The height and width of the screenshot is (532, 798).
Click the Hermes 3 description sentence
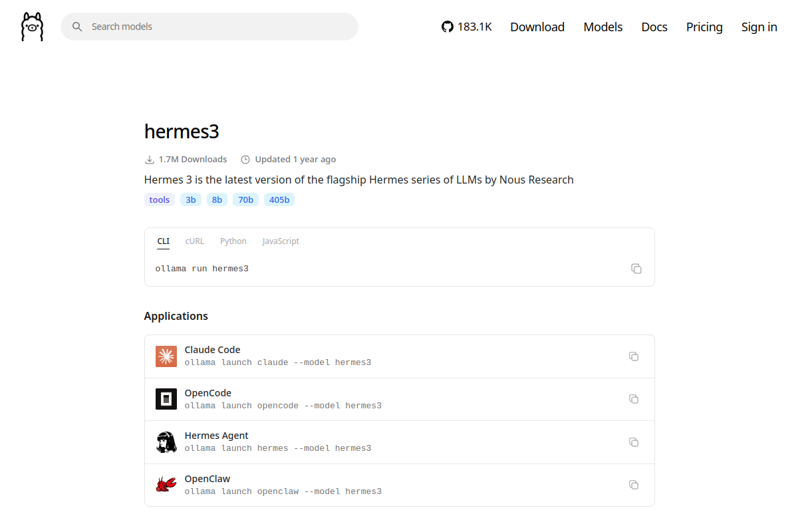click(x=359, y=180)
